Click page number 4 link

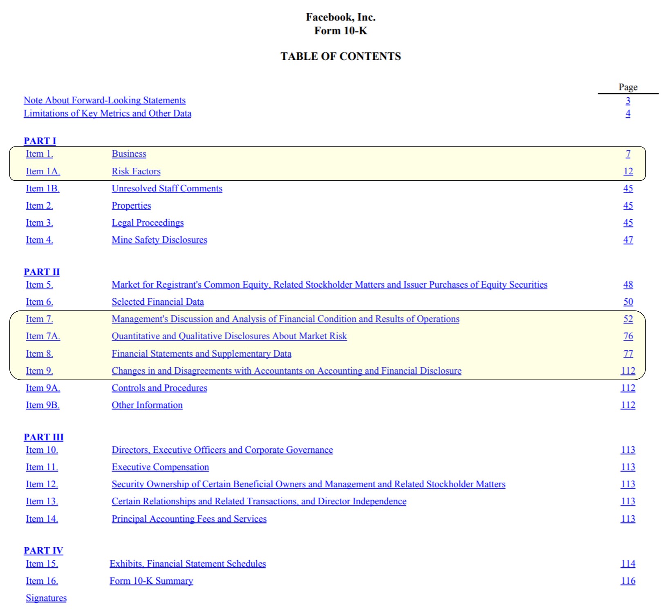[628, 113]
